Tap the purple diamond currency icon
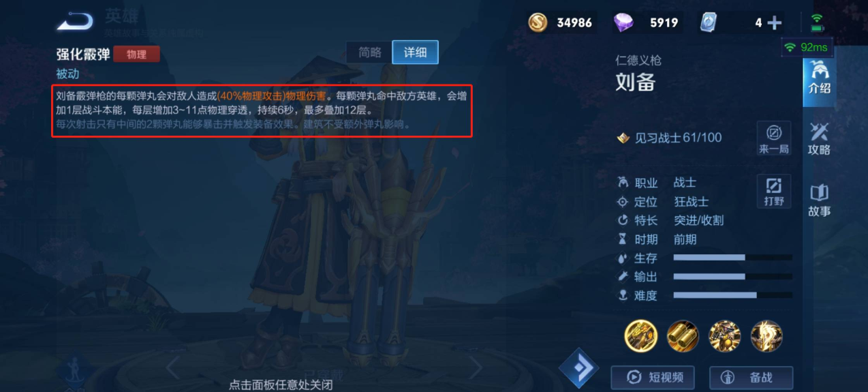Viewport: 868px width, 392px height. point(623,22)
